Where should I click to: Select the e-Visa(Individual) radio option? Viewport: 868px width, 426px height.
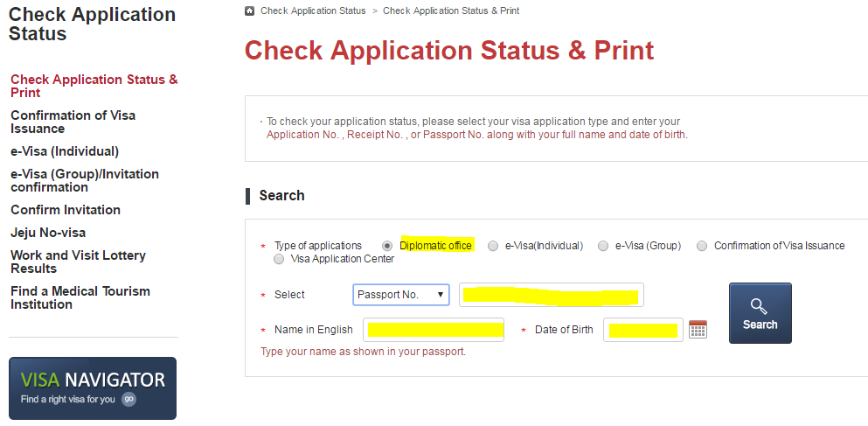point(493,246)
